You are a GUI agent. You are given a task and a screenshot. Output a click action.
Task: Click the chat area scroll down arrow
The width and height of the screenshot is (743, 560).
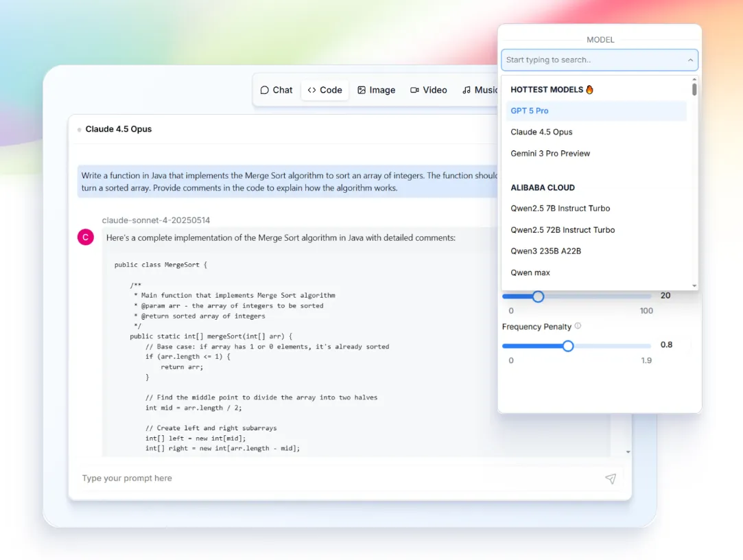[x=628, y=452]
